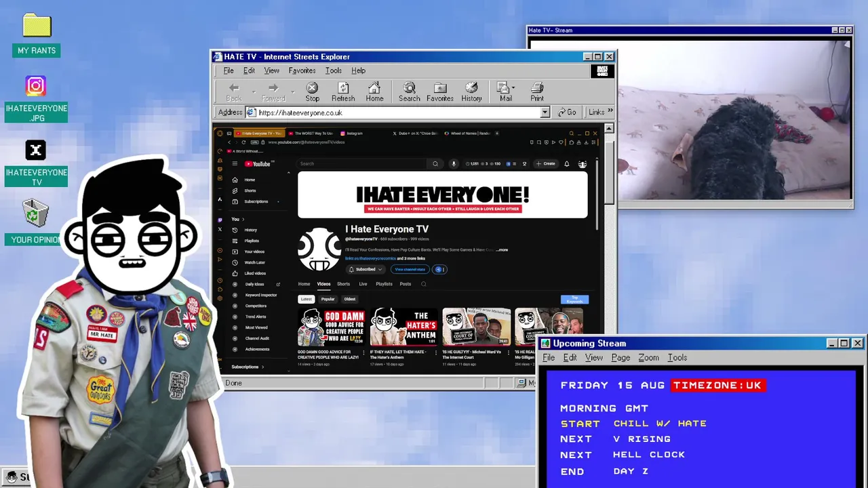Open the linktr.ee/ihateeveryonecomics link
The image size is (868, 488).
[x=370, y=258]
